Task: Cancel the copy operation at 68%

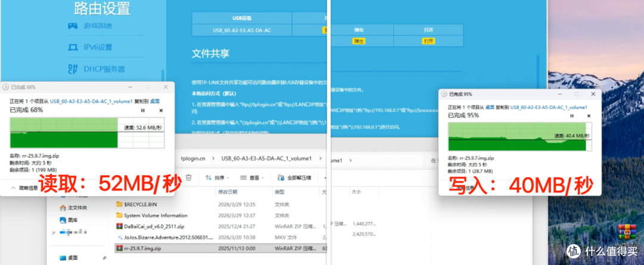Action: [x=161, y=110]
